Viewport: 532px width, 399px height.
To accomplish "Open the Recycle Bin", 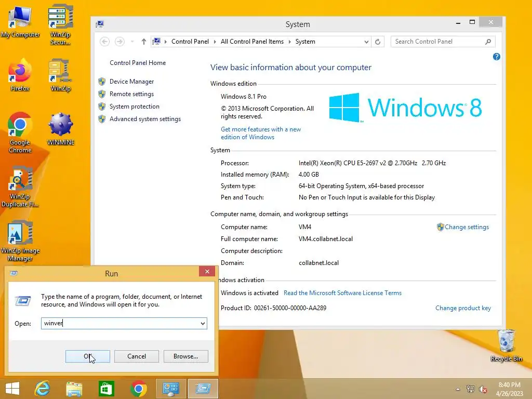I will (506, 345).
